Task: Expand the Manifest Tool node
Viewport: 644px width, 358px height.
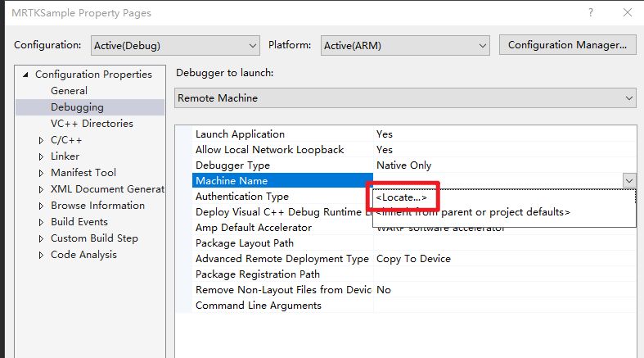Action: [x=41, y=173]
